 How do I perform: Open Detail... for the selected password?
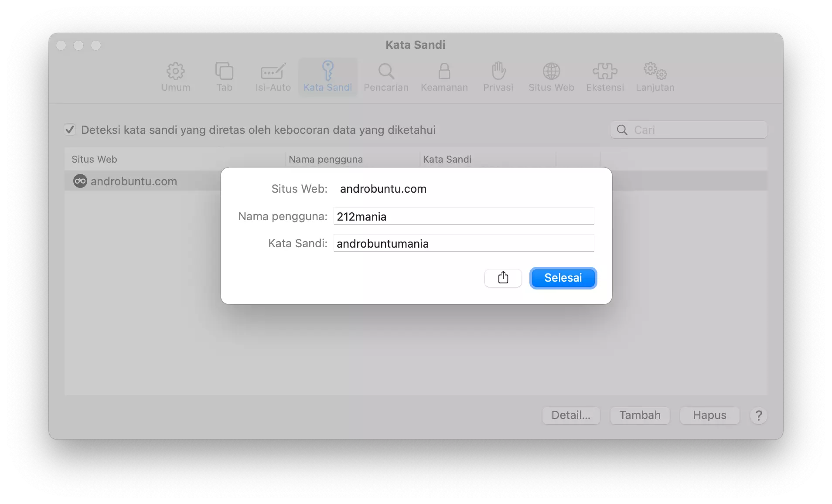click(571, 415)
